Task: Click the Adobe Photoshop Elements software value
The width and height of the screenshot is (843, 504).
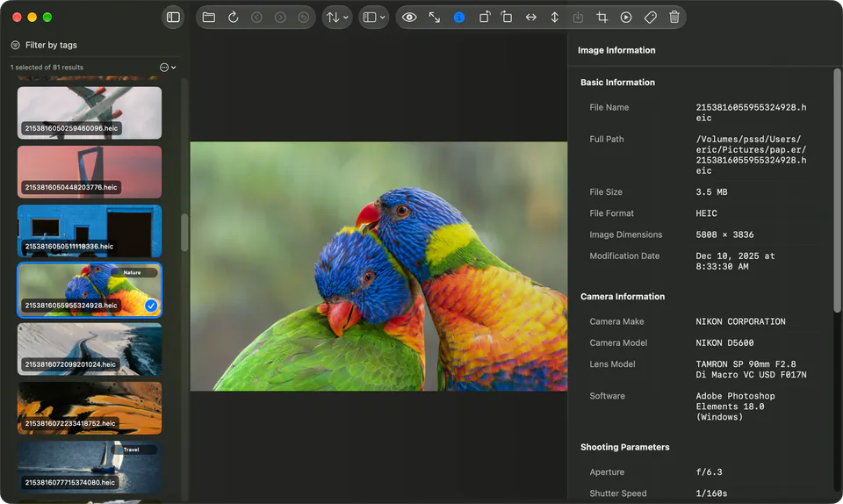Action: 736,407
